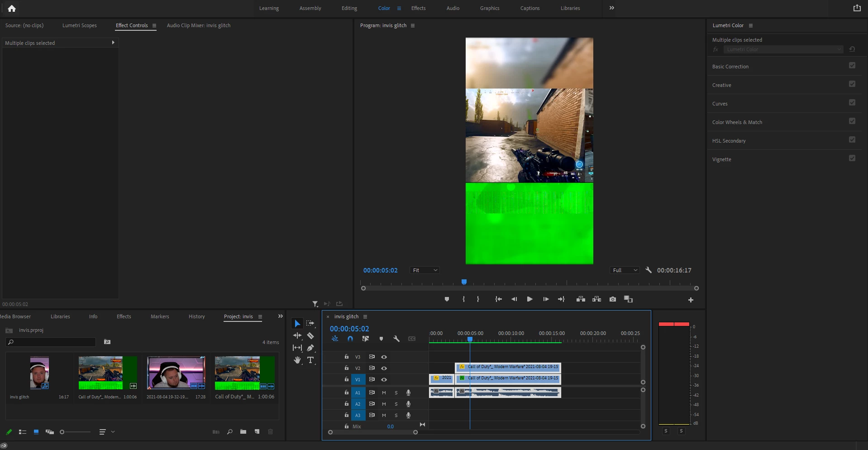
Task: Open the Lumetri Scopes tab
Action: click(x=80, y=25)
